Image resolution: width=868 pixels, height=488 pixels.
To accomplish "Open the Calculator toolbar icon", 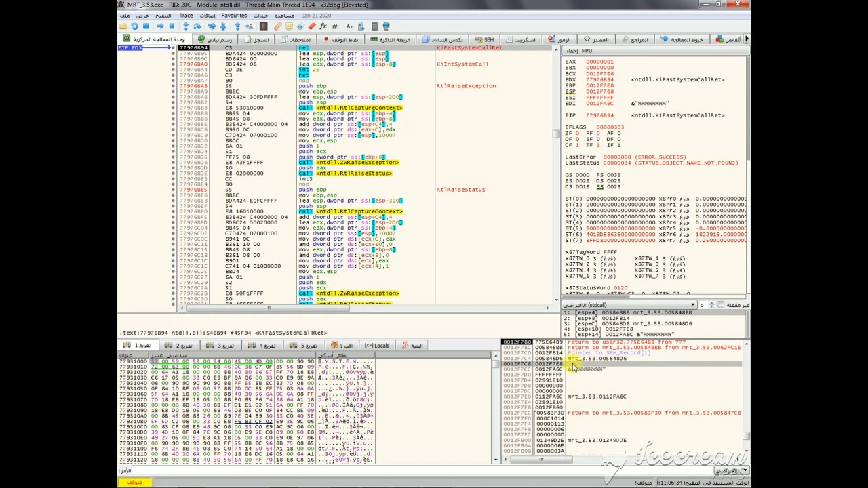I will point(374,26).
